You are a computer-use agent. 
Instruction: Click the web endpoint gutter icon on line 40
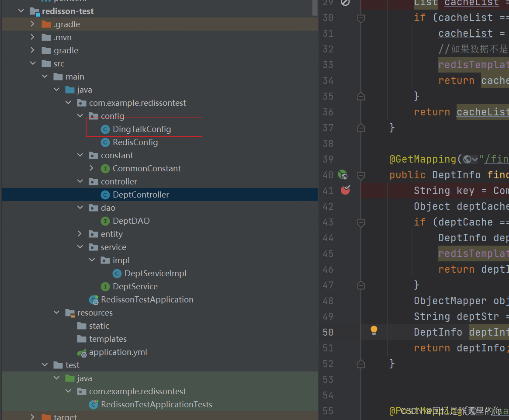tap(343, 175)
